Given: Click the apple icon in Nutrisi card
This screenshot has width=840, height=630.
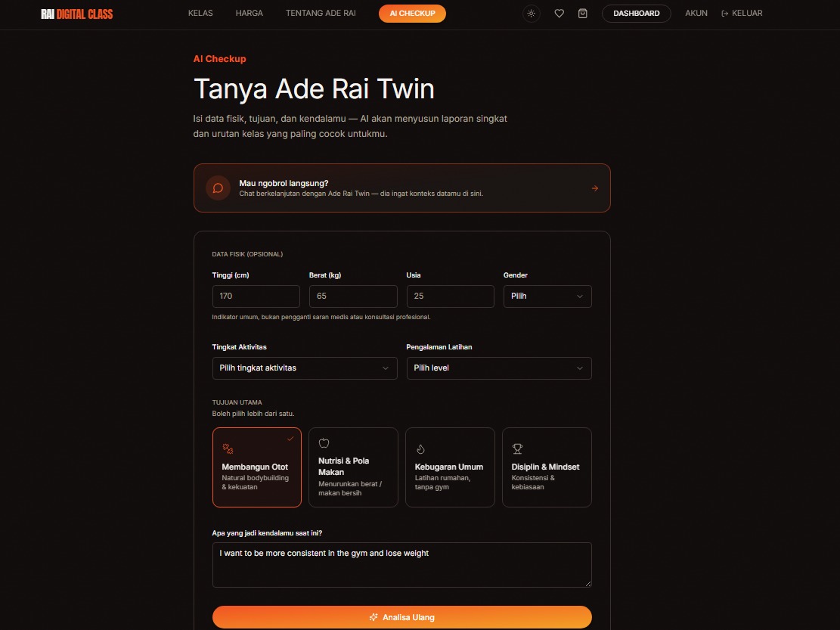Looking at the screenshot, I should point(324,443).
